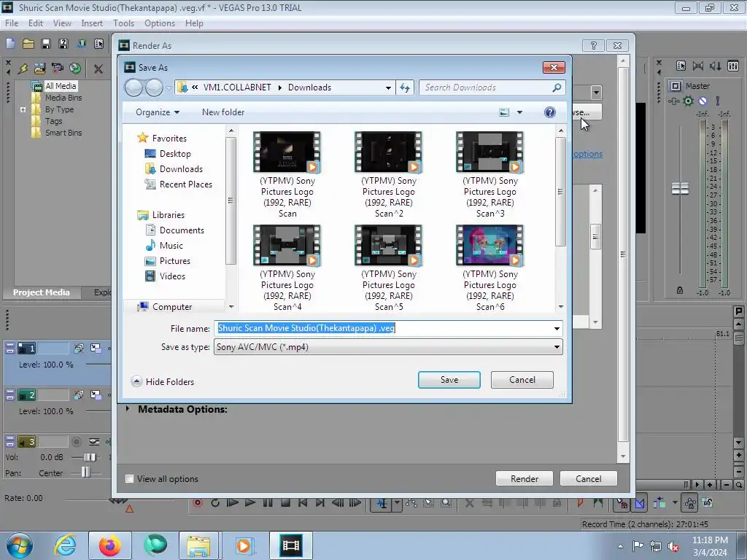Open address bar path history dropdown

click(388, 87)
